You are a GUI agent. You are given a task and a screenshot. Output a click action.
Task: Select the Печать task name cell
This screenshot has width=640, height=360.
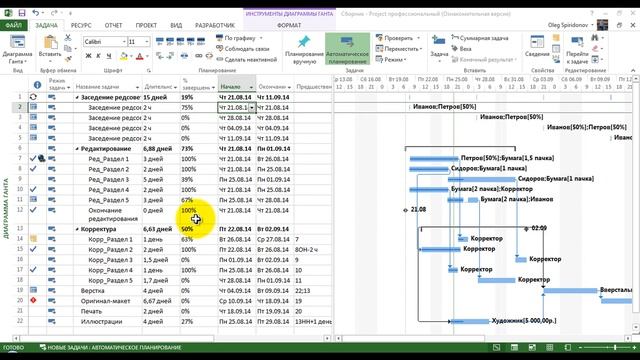pos(108,311)
